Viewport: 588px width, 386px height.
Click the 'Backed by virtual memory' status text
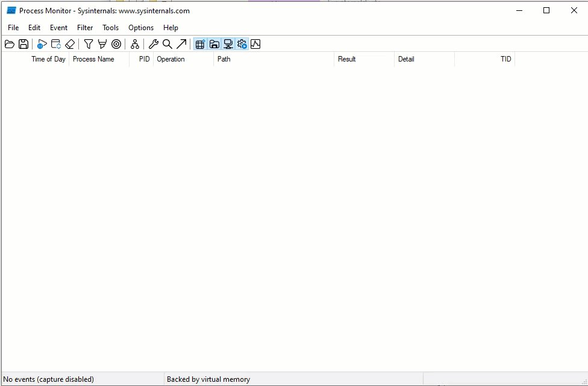pyautogui.click(x=208, y=379)
